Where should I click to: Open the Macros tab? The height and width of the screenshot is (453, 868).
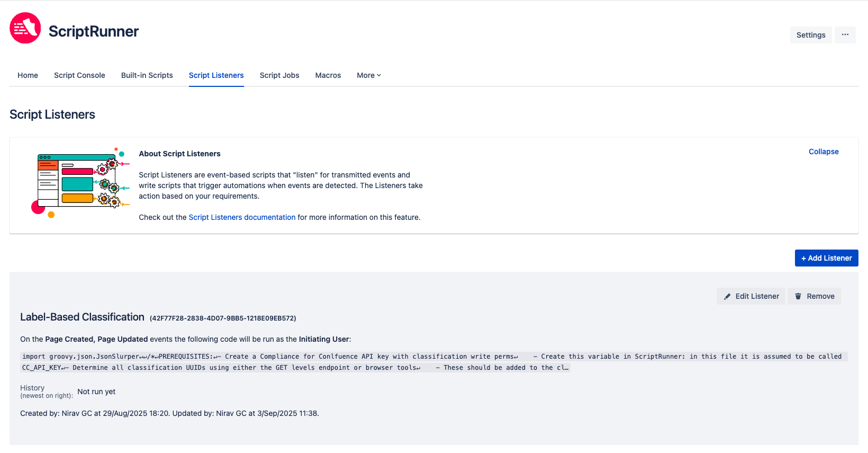(328, 75)
